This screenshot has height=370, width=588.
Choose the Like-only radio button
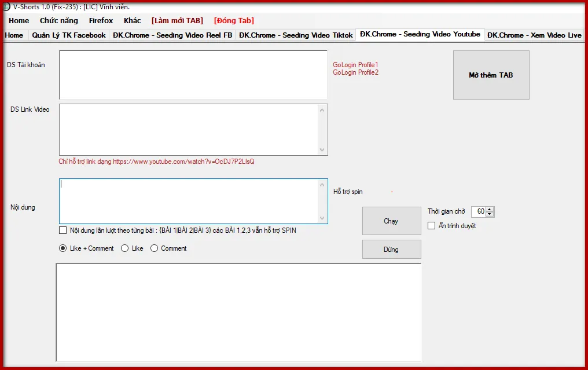[125, 248]
